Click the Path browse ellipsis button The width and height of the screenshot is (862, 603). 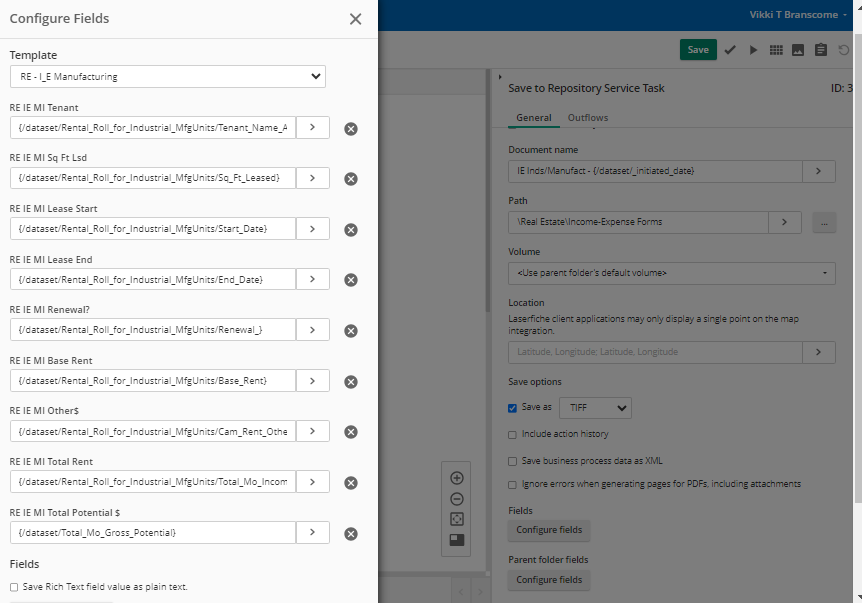tap(824, 223)
